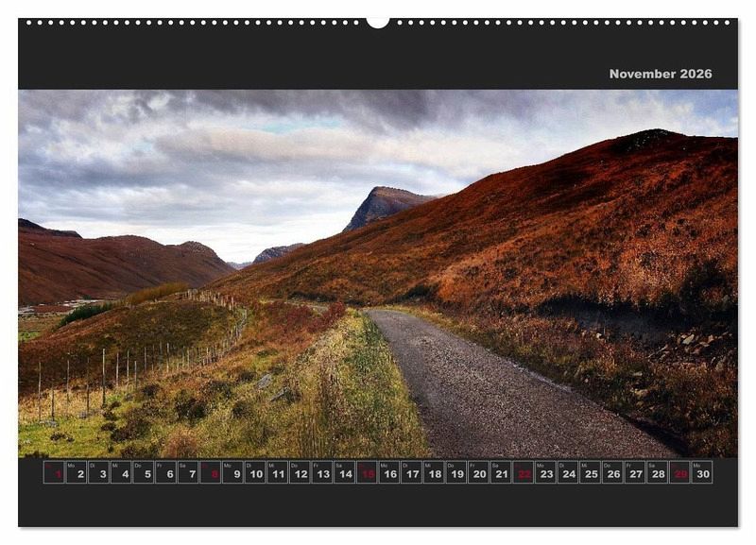Image resolution: width=756 pixels, height=545 pixels.
Task: Click the November 2026 month title
Action: point(660,74)
